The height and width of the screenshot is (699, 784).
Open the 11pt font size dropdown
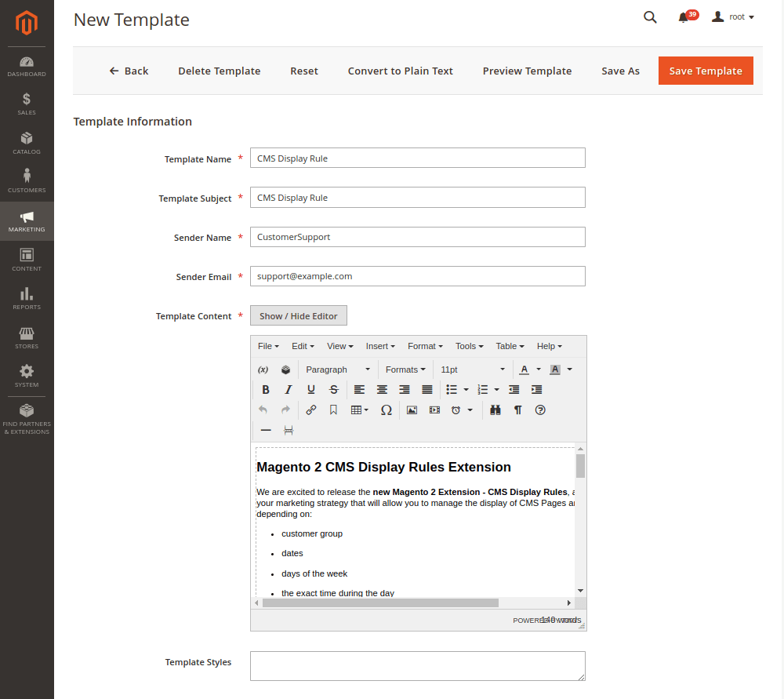coord(472,370)
